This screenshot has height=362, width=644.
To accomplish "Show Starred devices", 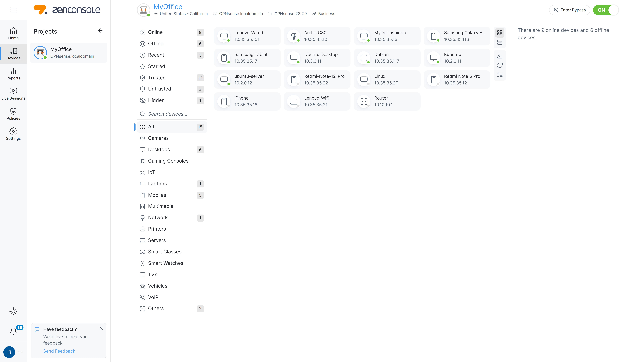I will pyautogui.click(x=172, y=66).
